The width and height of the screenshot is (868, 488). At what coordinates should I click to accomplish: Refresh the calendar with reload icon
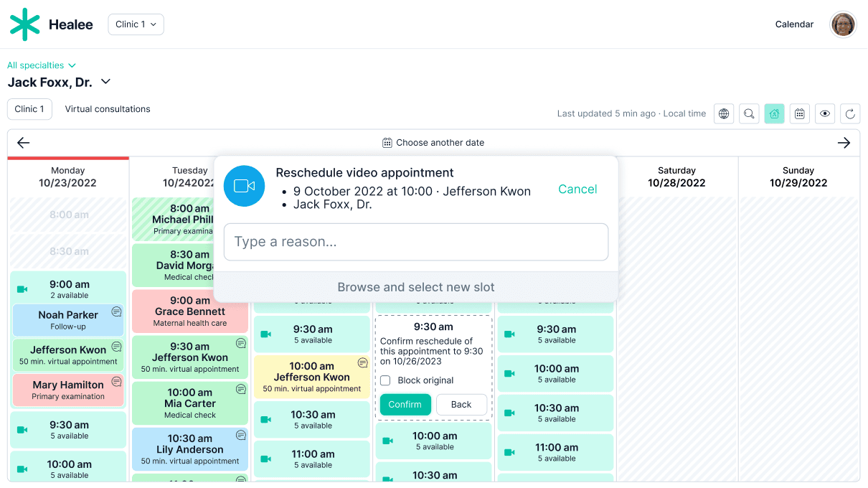click(x=850, y=113)
